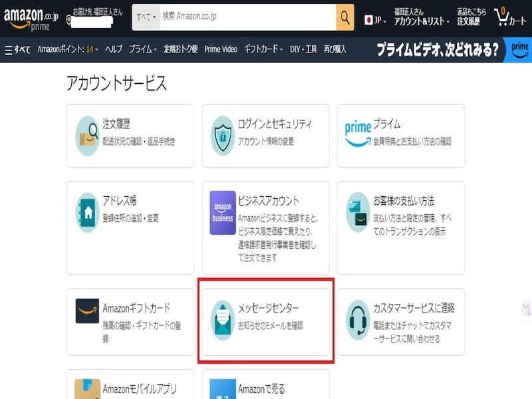This screenshot has width=532, height=399.
Task: Click the Japan flag language icon
Action: coord(368,20)
